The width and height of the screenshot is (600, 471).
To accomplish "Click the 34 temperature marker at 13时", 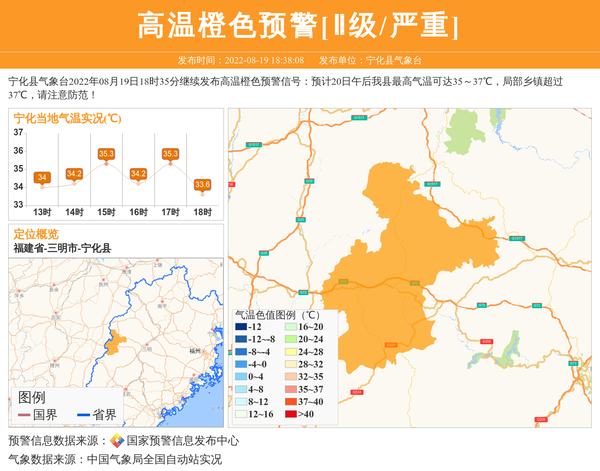I will click(42, 178).
